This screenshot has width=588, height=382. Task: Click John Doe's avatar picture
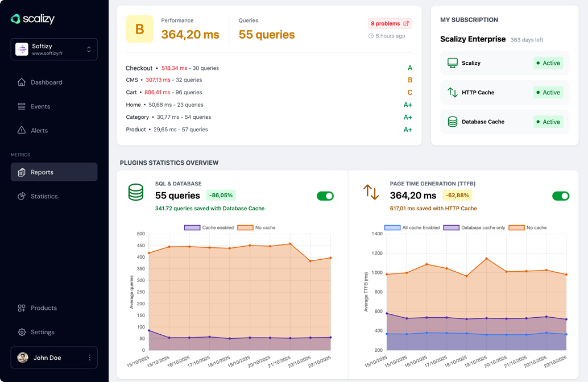pos(23,358)
